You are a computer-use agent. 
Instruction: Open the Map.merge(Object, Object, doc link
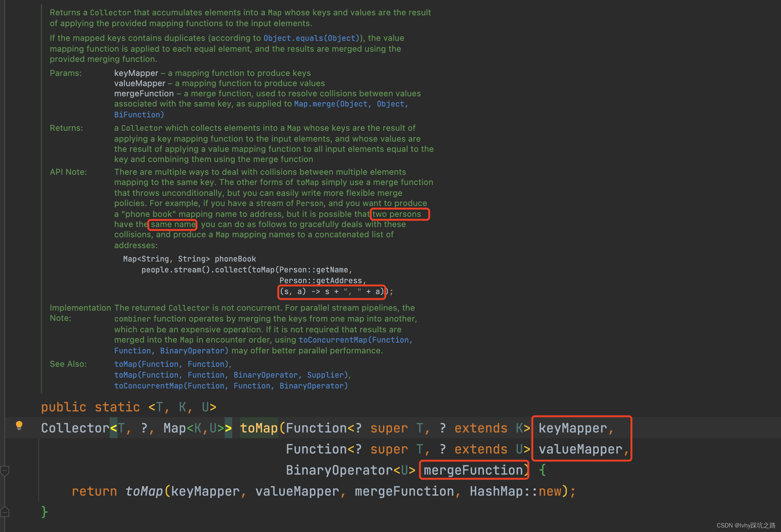351,104
